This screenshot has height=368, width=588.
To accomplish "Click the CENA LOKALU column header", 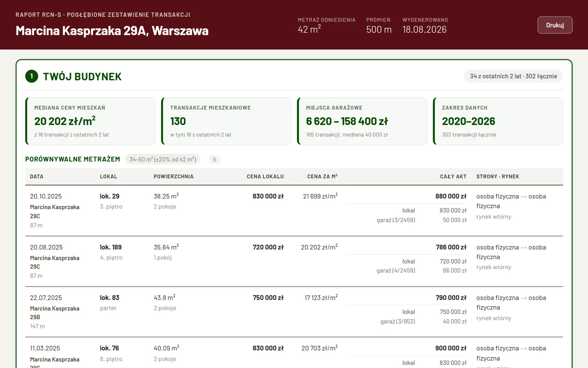I will (x=265, y=177).
